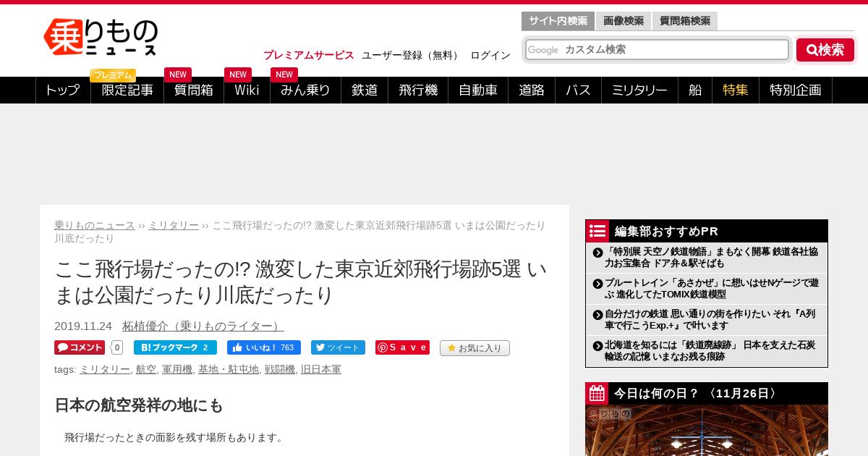868x456 pixels.
Task: Select the 画像検索 search tab
Action: (624, 21)
